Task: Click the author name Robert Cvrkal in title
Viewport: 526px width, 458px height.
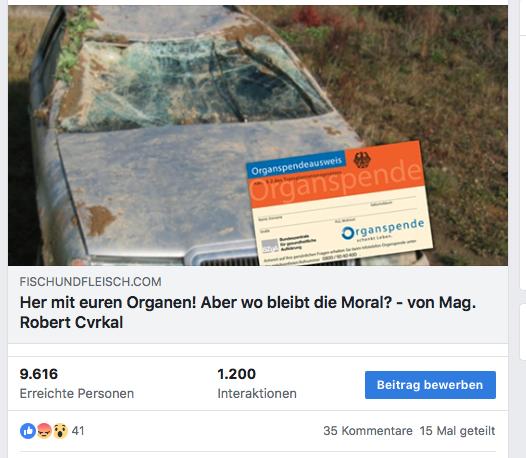Action: [71, 323]
